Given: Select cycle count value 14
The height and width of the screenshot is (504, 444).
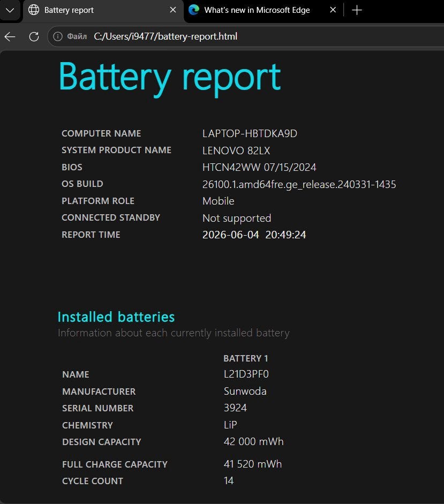Looking at the screenshot, I should (x=229, y=481).
